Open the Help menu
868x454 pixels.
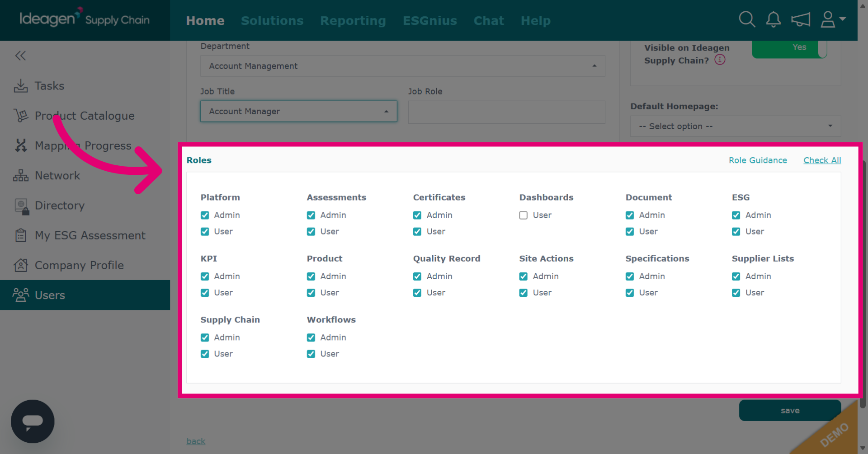tap(536, 21)
